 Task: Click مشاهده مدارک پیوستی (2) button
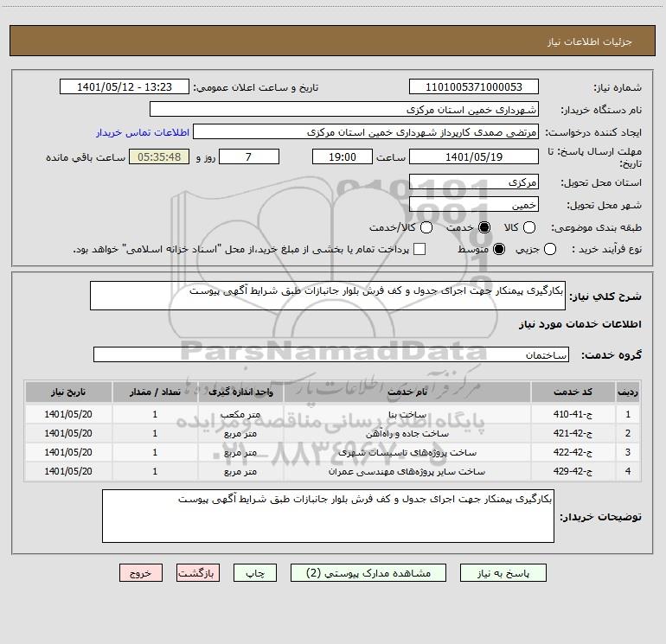368,573
